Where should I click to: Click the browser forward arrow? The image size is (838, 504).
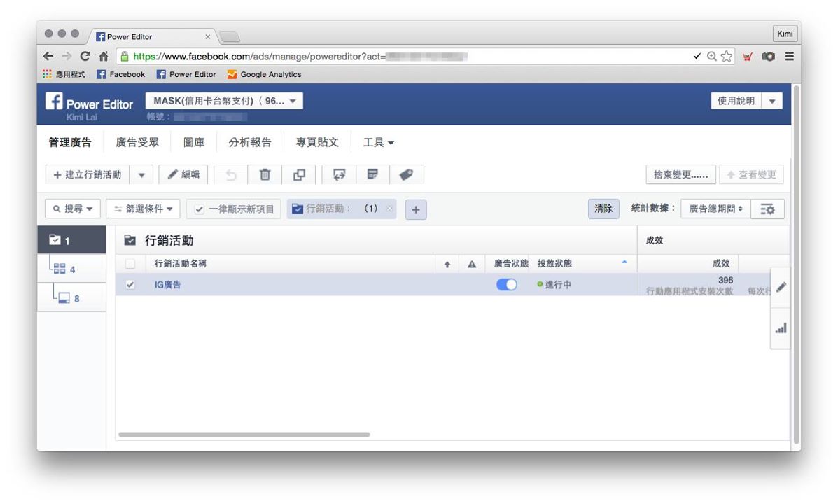[67, 56]
